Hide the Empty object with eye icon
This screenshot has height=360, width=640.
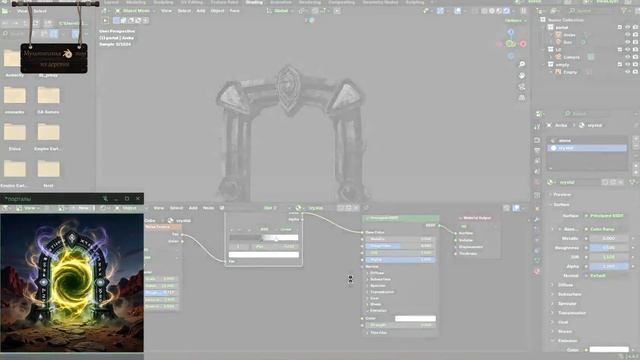(x=628, y=72)
